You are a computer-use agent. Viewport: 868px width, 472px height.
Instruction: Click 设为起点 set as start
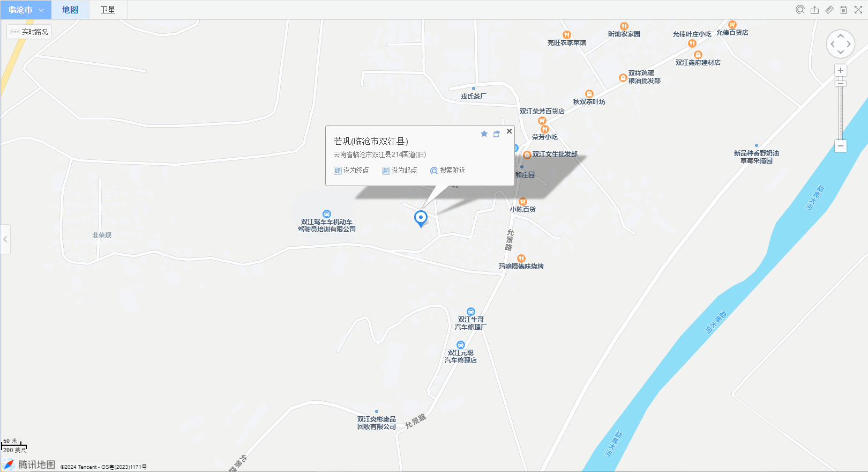[x=400, y=170]
